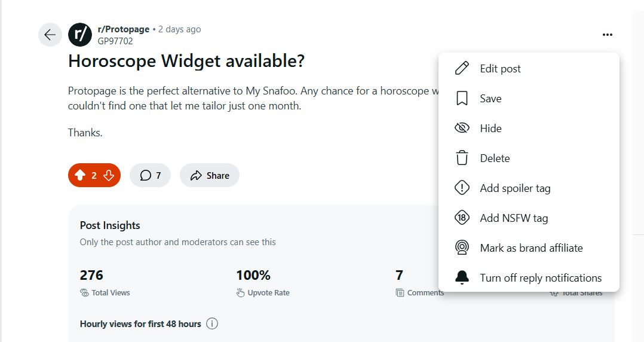
Task: Hide this post using the Hide option
Action: [529, 128]
